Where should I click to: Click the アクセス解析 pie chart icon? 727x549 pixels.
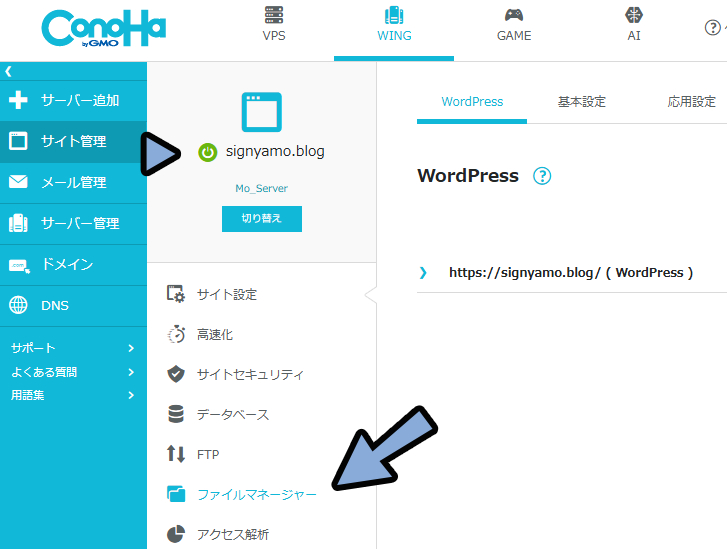176,534
